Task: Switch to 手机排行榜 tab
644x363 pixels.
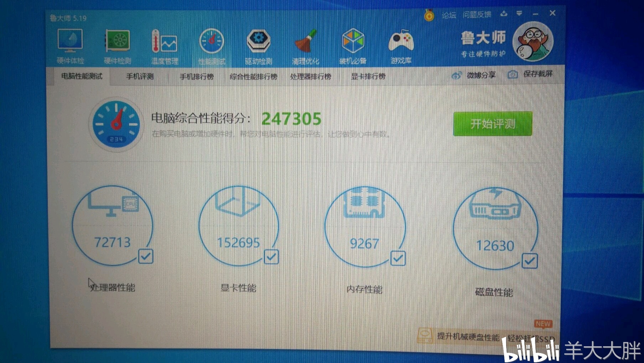Action: [x=197, y=77]
